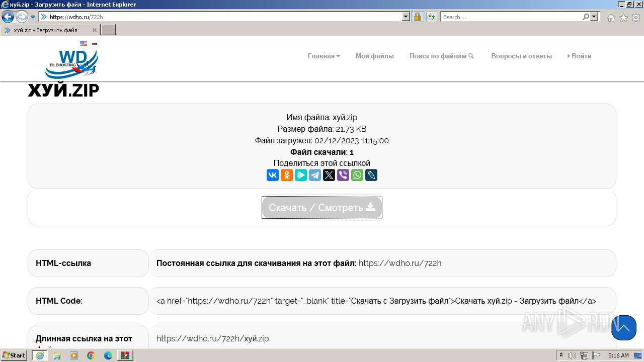Open Мои файлы menu item
644x362 pixels.
point(375,56)
